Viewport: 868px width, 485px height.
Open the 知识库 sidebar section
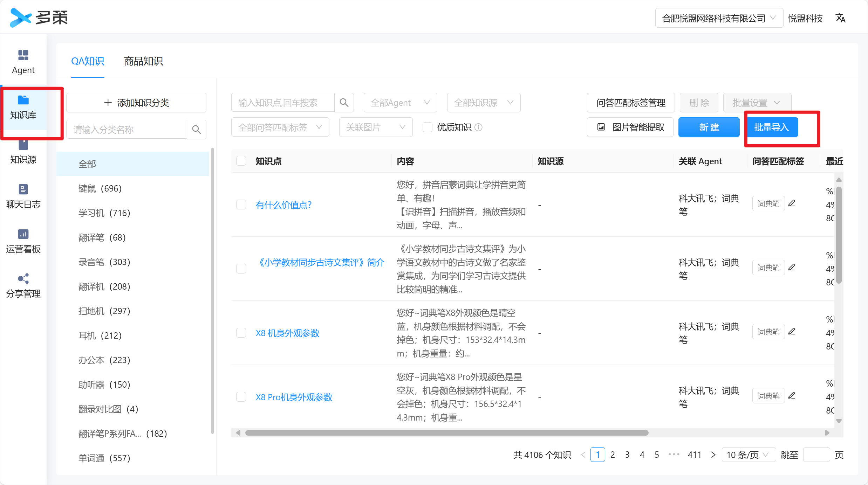click(23, 108)
